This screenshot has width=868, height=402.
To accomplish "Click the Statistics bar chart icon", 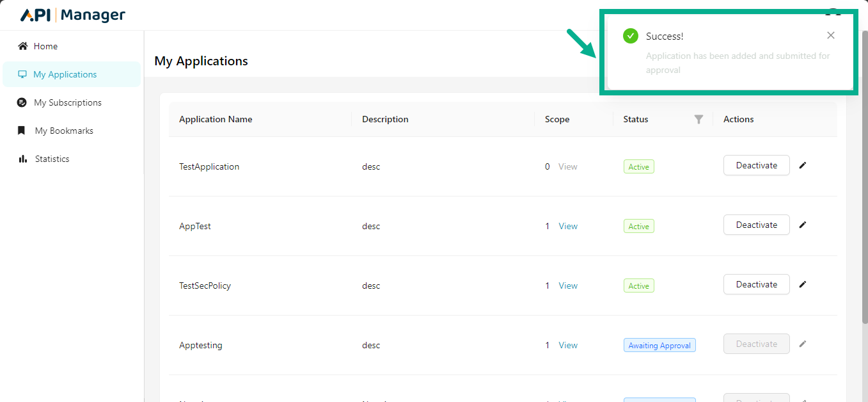I will click(23, 159).
